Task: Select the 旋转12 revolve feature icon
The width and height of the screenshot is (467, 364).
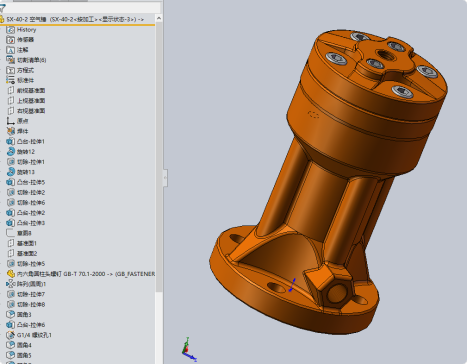Action: click(11, 152)
